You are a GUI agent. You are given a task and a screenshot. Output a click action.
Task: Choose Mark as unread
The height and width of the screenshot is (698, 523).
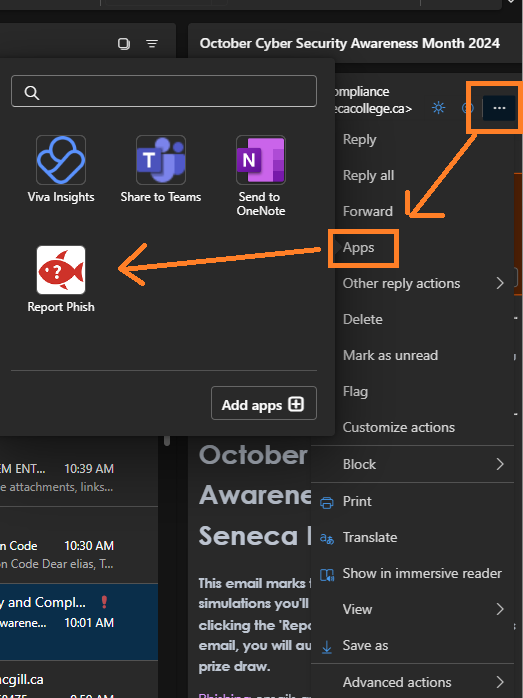tap(390, 355)
